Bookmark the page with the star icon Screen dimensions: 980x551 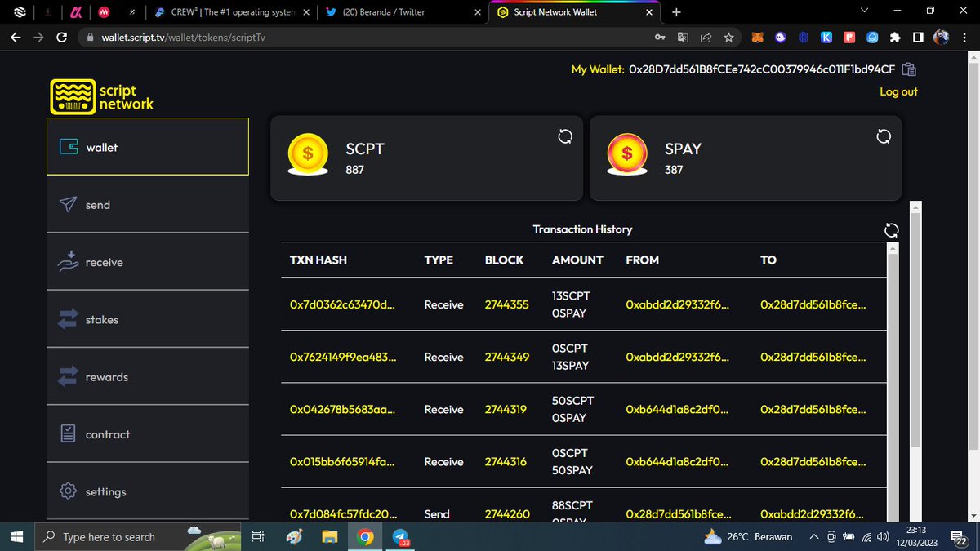coord(728,37)
